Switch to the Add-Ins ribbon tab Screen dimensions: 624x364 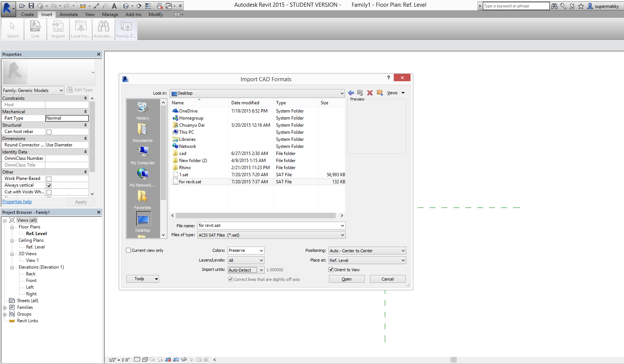[x=133, y=15]
